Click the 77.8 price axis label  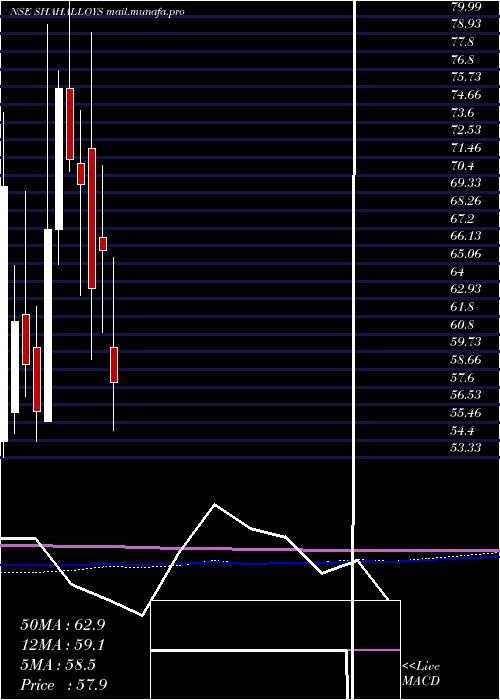[462, 42]
